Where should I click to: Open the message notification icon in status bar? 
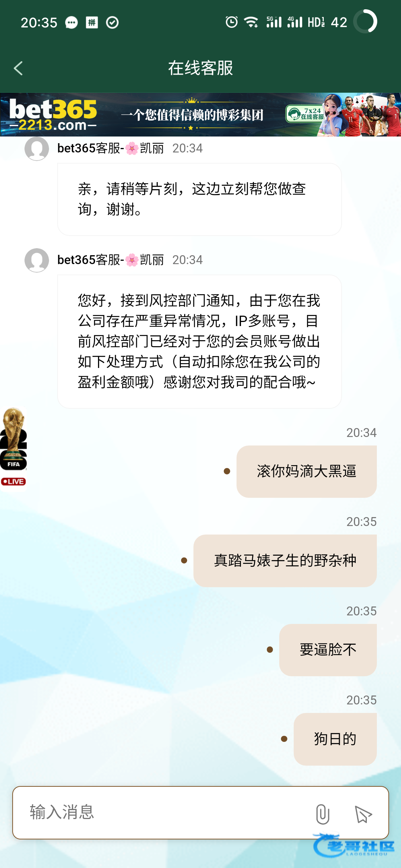click(x=71, y=23)
